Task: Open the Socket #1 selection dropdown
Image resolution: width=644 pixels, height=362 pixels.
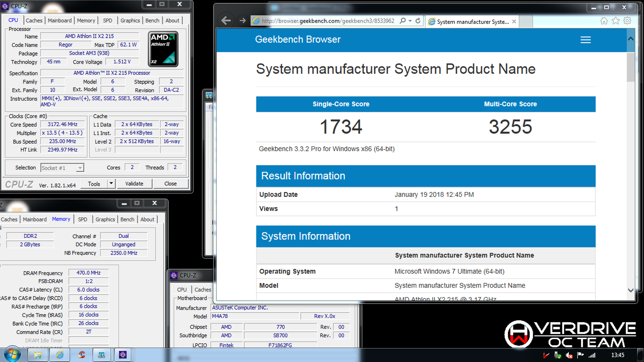Action: [x=62, y=168]
